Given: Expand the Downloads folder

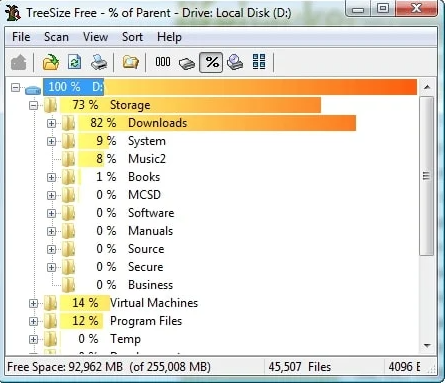Looking at the screenshot, I should coord(51,124).
